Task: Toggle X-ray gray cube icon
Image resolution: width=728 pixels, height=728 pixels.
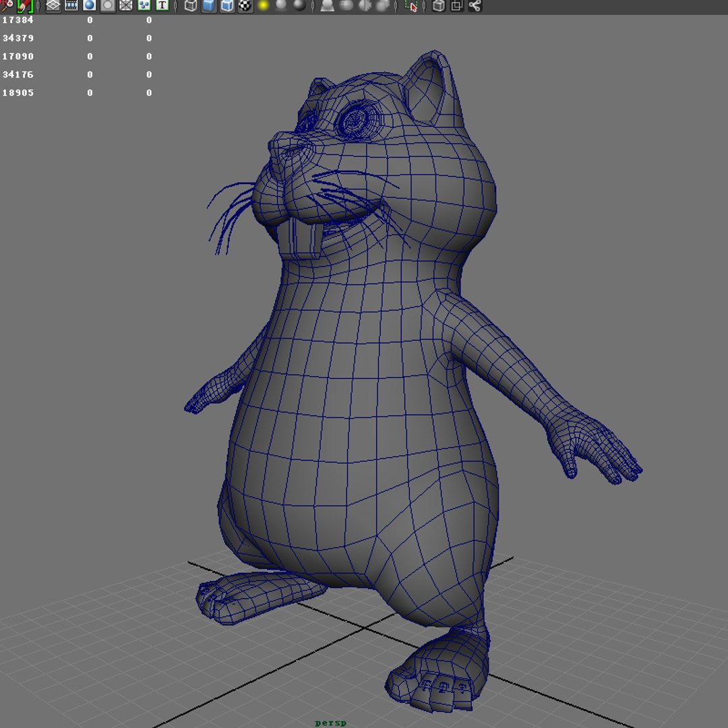Action: 438,5
